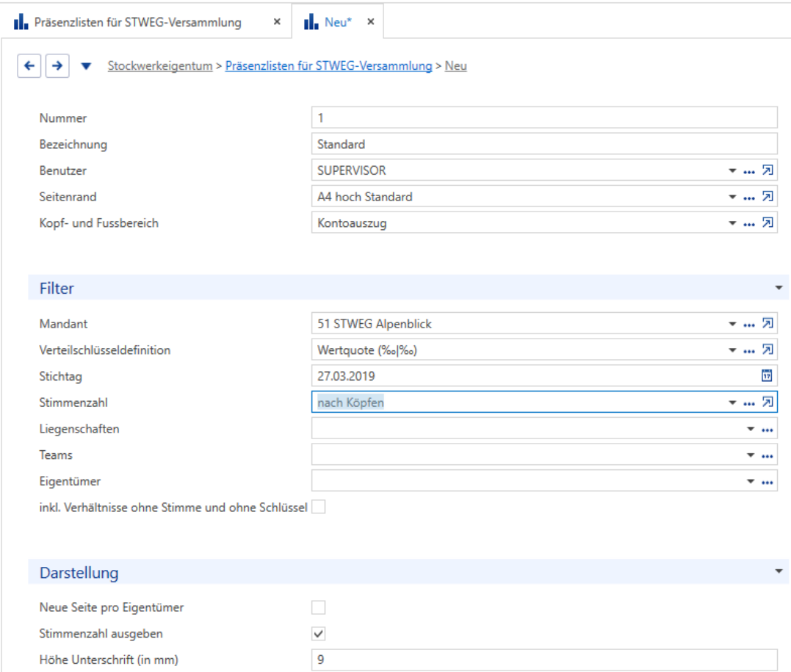Click the ellipsis button for Kopf- und Fussbereich
The width and height of the screenshot is (791, 672).
(x=749, y=224)
